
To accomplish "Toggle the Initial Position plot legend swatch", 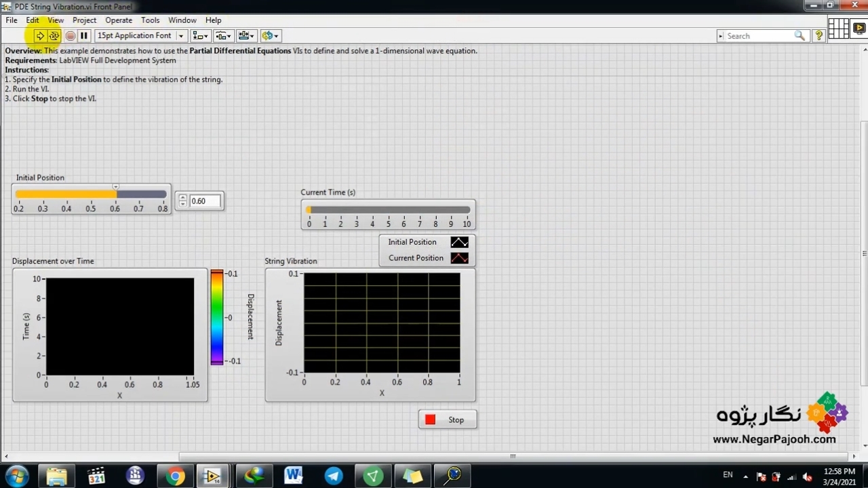I will click(459, 242).
